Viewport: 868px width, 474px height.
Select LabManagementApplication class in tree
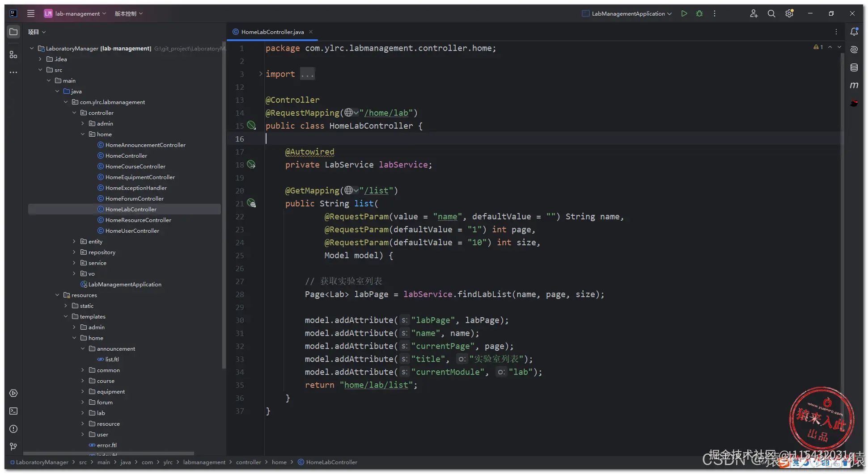tap(125, 284)
